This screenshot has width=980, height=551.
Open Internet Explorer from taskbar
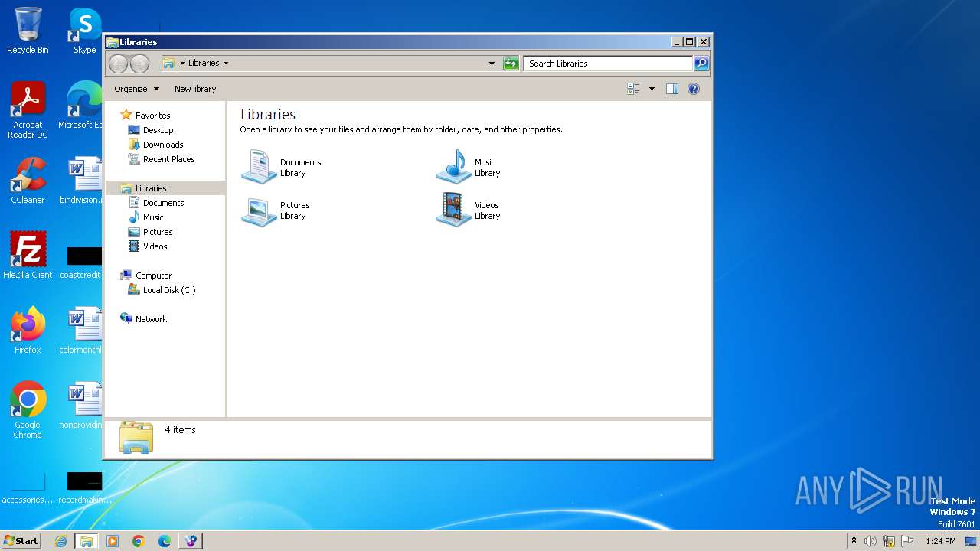click(x=60, y=541)
